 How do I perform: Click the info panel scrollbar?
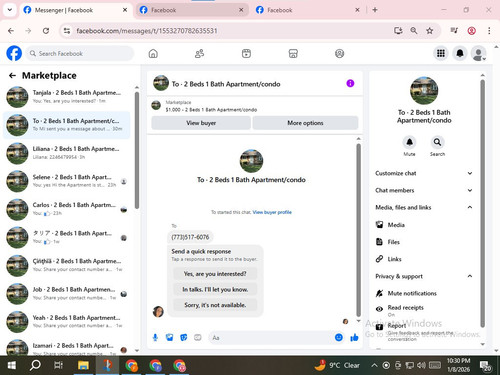(x=482, y=203)
